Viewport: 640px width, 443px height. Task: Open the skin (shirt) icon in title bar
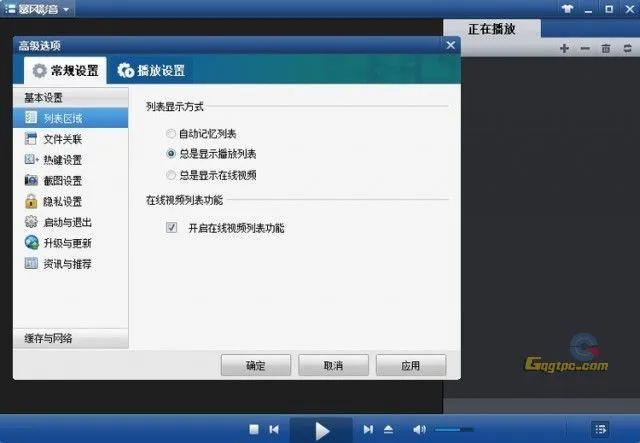click(x=567, y=9)
